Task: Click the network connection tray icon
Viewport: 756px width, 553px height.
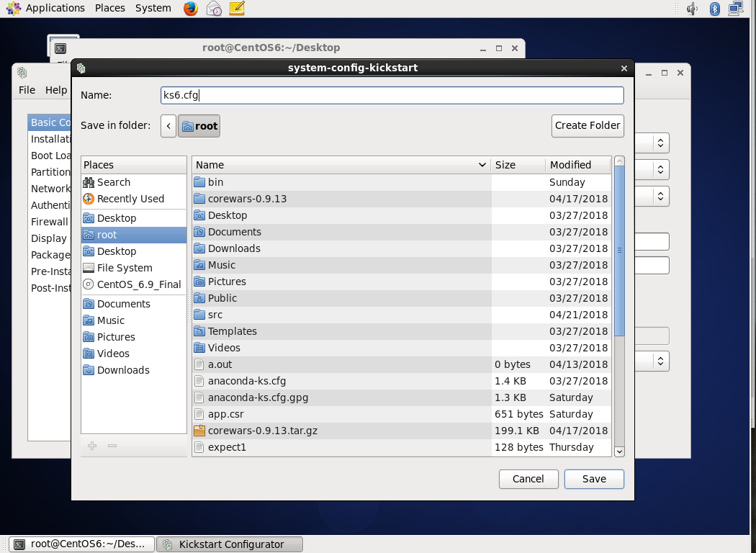Action: pos(736,8)
